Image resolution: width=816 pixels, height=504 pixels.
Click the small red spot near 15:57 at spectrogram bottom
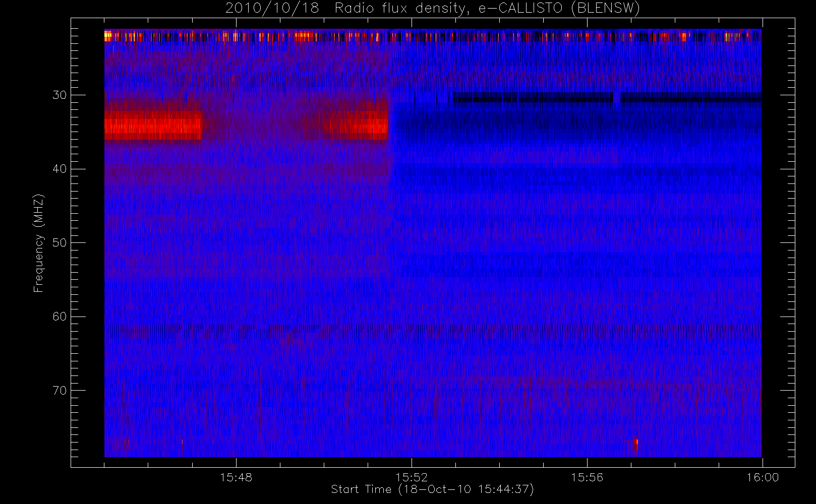point(636,445)
